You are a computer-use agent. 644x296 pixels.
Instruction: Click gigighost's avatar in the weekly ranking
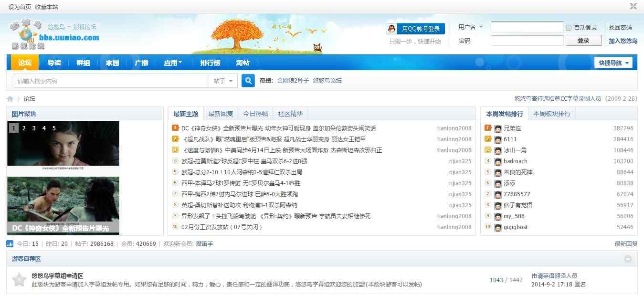(x=497, y=227)
